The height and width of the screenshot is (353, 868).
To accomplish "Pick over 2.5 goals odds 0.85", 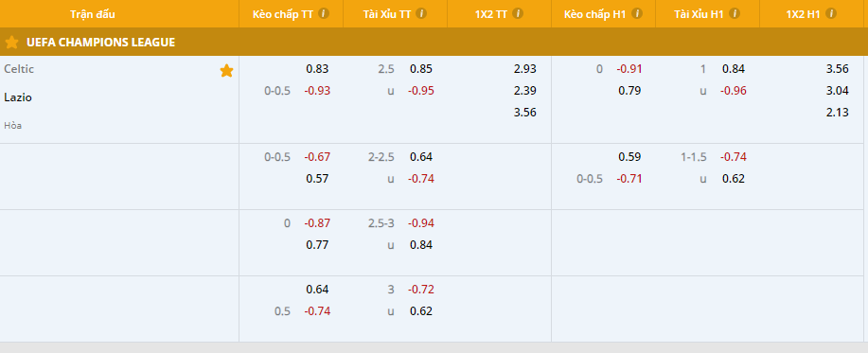I will point(421,69).
